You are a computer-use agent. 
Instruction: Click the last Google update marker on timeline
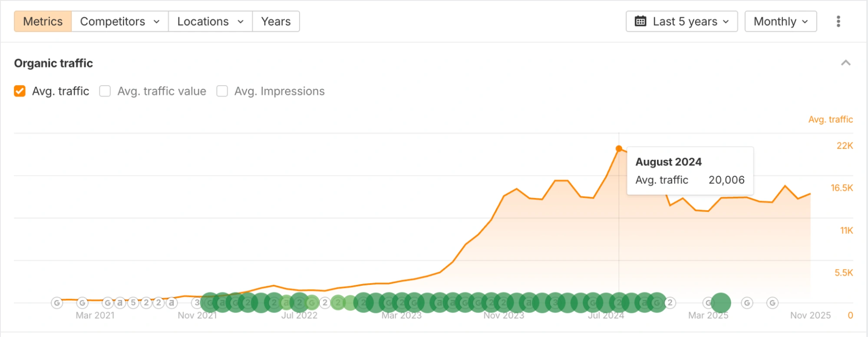click(x=772, y=303)
